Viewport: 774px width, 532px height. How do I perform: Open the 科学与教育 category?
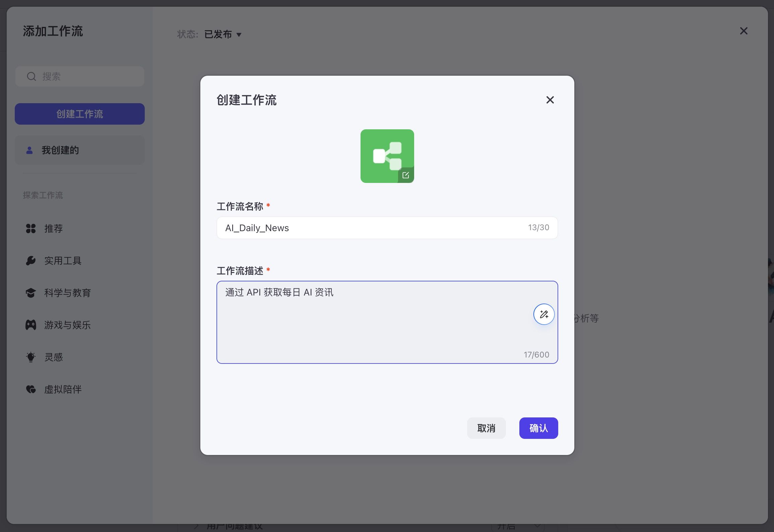(67, 293)
